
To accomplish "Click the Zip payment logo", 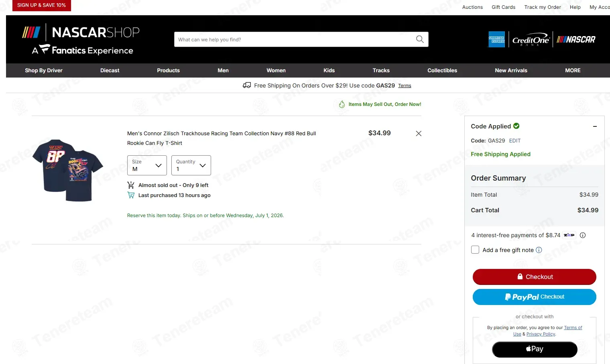I will pyautogui.click(x=569, y=235).
